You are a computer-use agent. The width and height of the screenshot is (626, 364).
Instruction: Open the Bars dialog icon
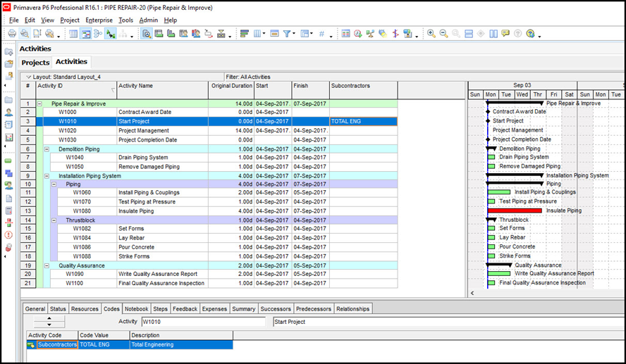245,34
